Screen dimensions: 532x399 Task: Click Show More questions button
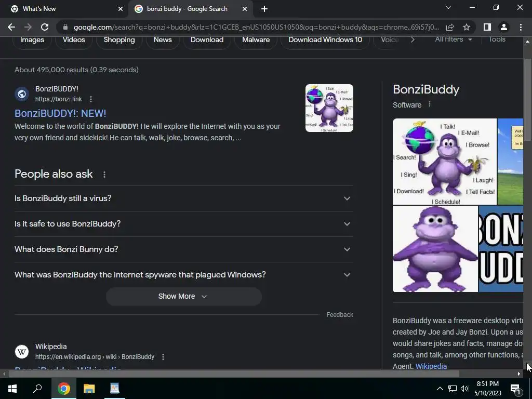(x=183, y=296)
